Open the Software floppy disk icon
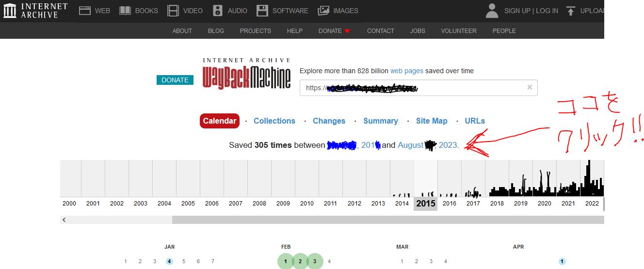Image resolution: width=644 pixels, height=269 pixels. (x=262, y=10)
